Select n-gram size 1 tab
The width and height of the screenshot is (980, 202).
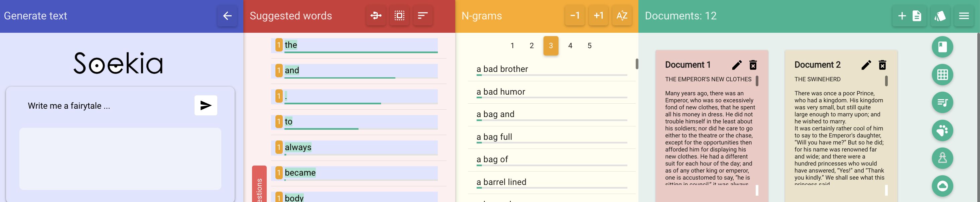(512, 45)
